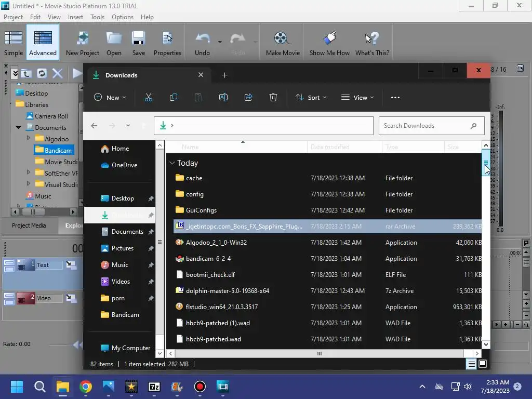Click Share icon in Downloads toolbar

tap(248, 97)
